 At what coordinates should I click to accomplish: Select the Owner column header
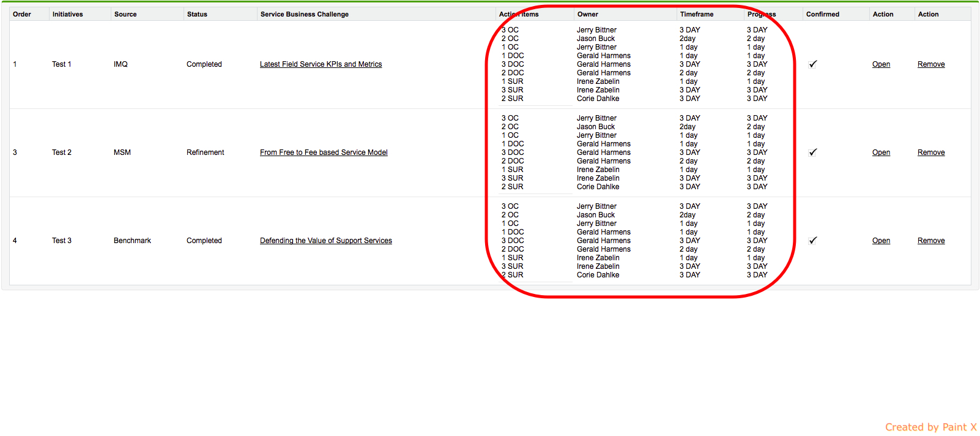[x=587, y=14]
